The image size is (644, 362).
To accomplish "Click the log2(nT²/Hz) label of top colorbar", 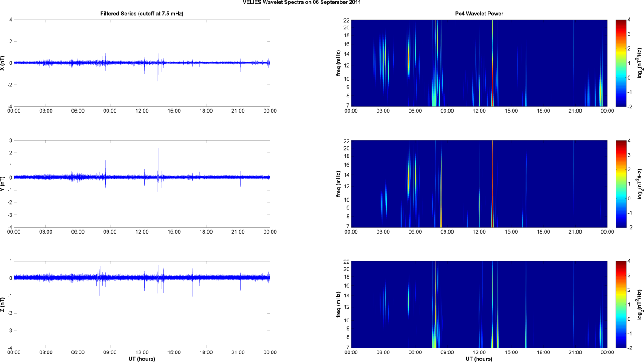I will point(639,63).
